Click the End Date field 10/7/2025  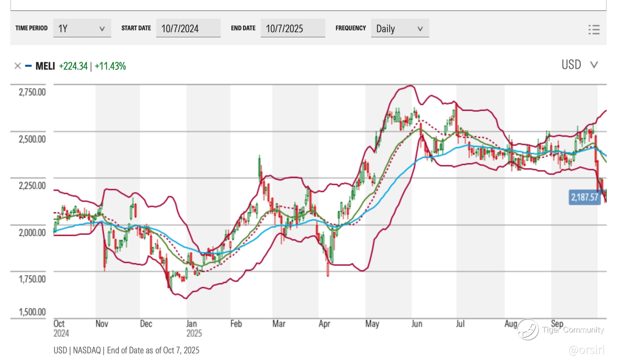293,28
